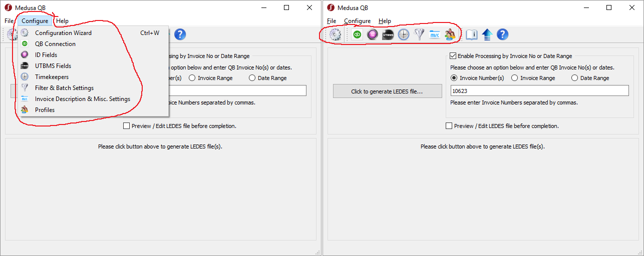Click the blue up-arrow update icon
Viewport: 644px width, 256px height.
487,34
